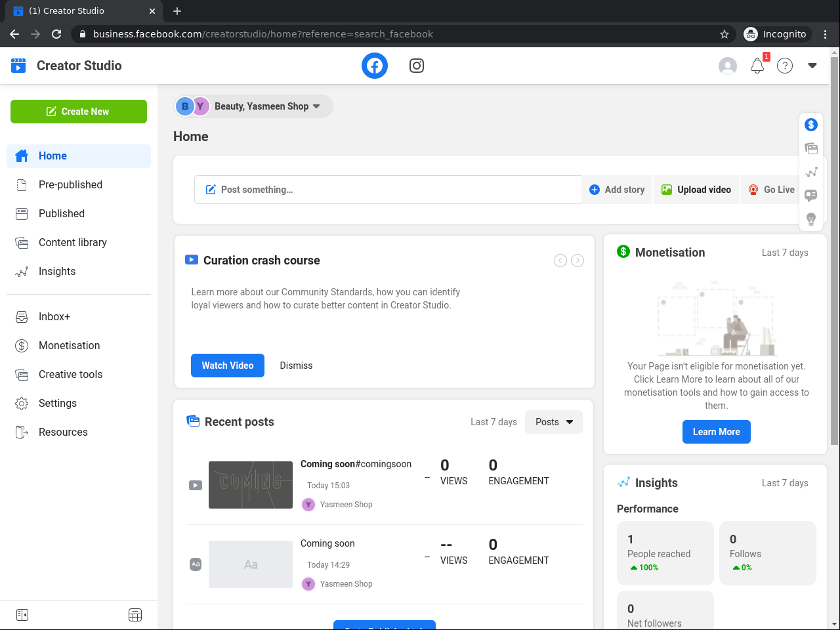Image resolution: width=840 pixels, height=630 pixels.
Task: Reload the page
Action: point(56,34)
